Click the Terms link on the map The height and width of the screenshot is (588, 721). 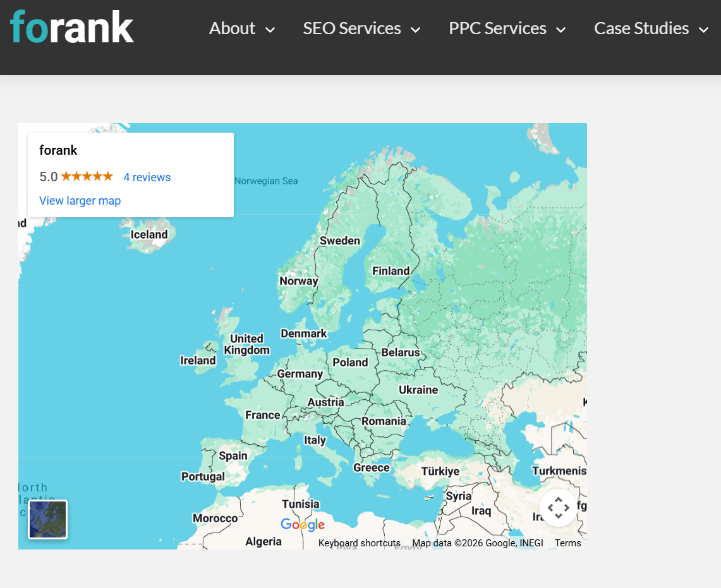567,543
